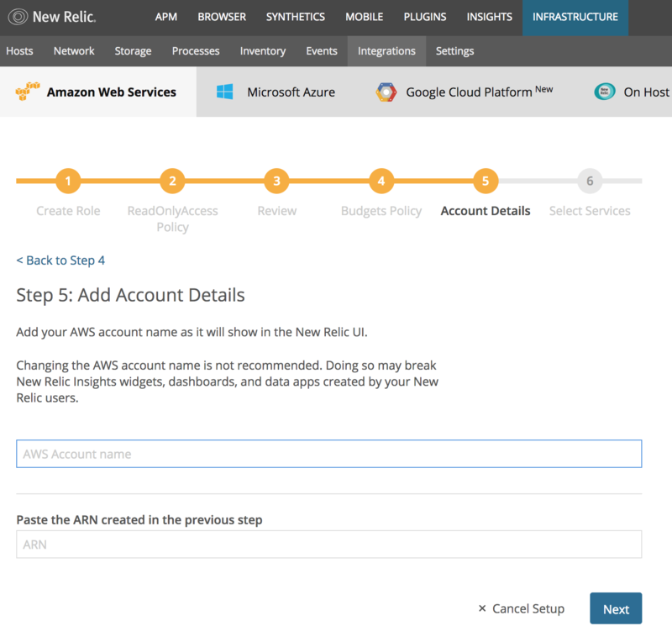The width and height of the screenshot is (672, 642).
Task: Click the Select Services step label
Action: 590,211
